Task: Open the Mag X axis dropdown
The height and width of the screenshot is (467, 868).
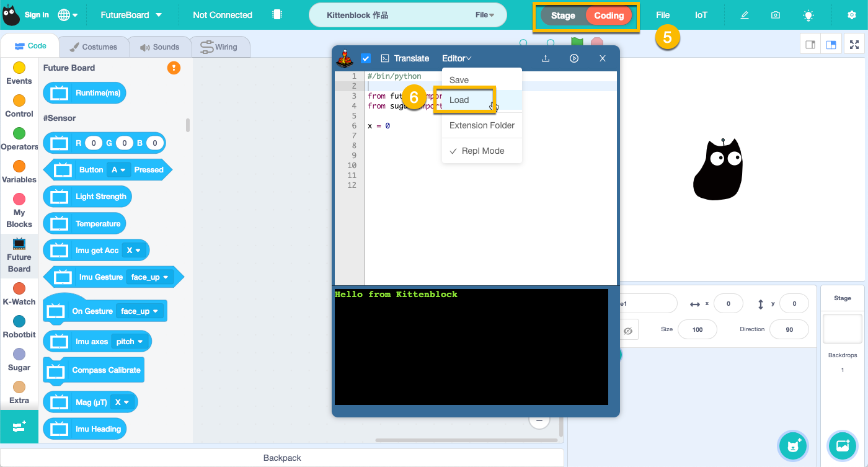Action: click(122, 403)
